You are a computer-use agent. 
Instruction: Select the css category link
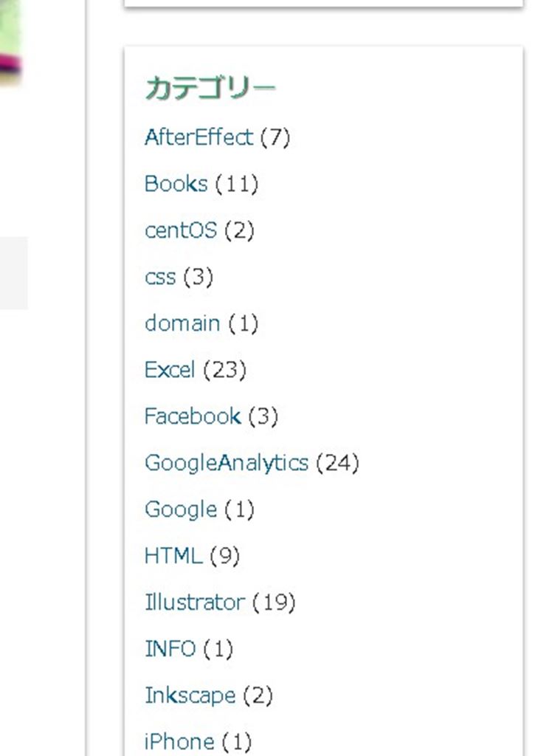click(x=160, y=277)
